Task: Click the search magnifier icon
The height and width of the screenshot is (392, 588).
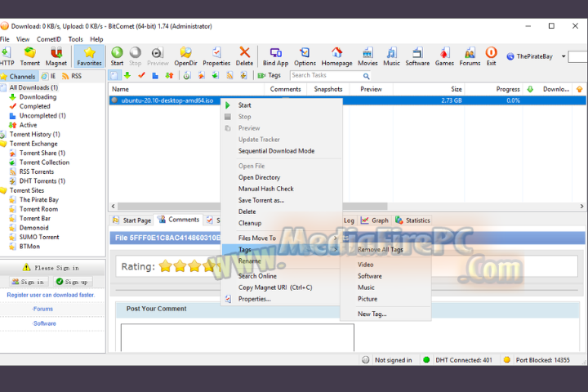Action: pos(367,76)
